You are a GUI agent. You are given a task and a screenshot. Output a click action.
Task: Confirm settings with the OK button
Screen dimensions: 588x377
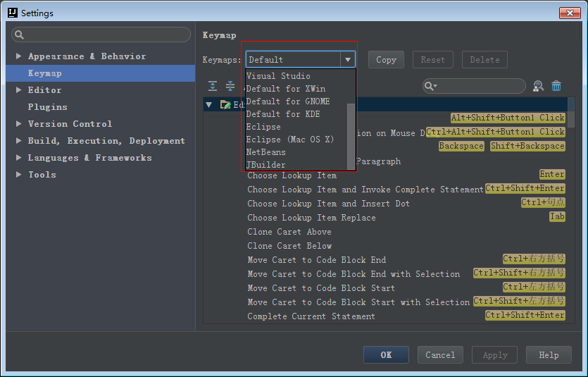tap(386, 355)
